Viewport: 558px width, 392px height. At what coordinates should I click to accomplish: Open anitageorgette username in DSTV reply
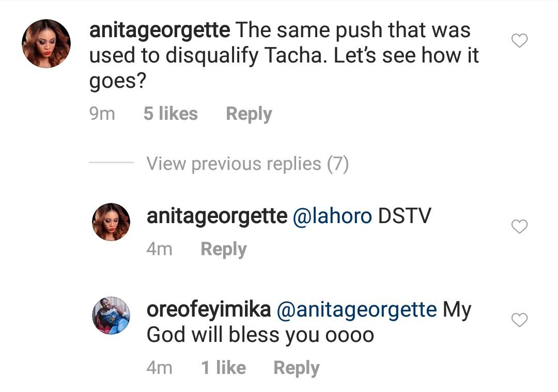click(217, 216)
